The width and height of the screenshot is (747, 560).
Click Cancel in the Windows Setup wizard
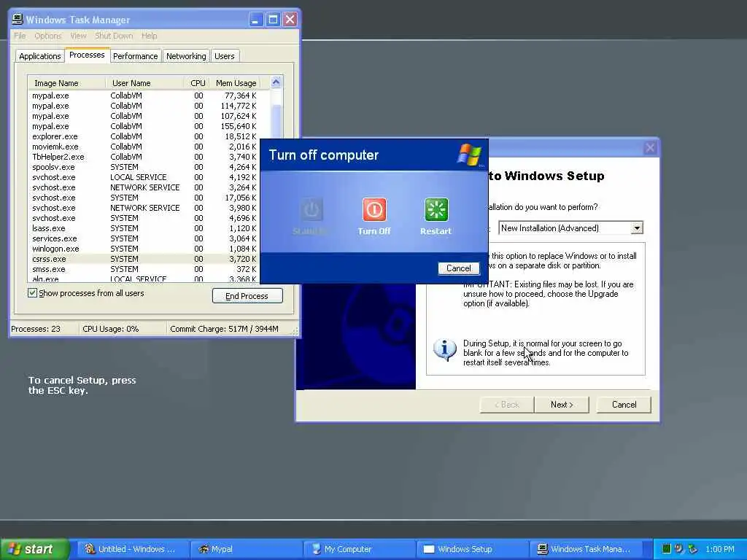(x=624, y=405)
